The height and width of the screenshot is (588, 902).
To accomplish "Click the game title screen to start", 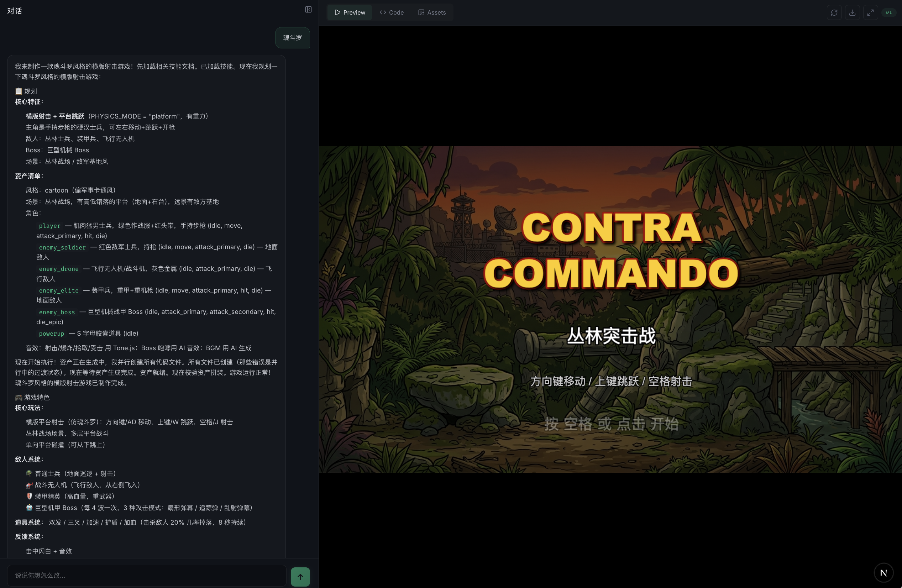I will point(610,424).
